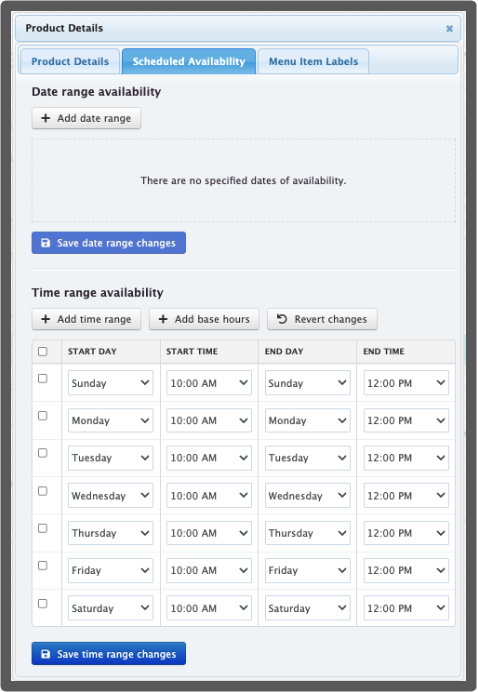This screenshot has height=692, width=478.
Task: Open the Menu Item Labels tab
Action: (x=313, y=61)
